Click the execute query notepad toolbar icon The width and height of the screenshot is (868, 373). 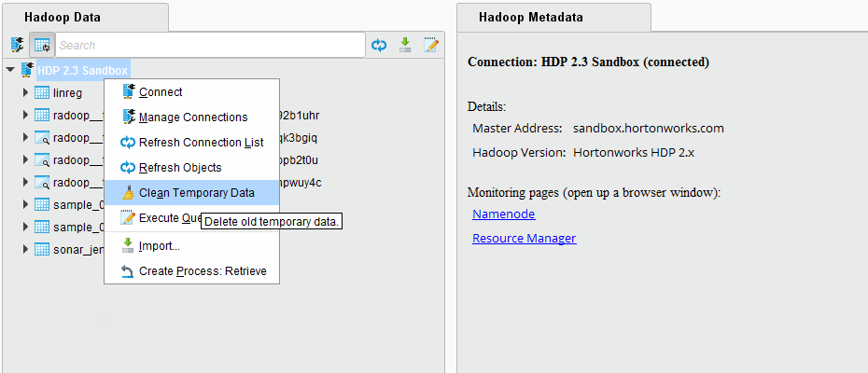[430, 45]
